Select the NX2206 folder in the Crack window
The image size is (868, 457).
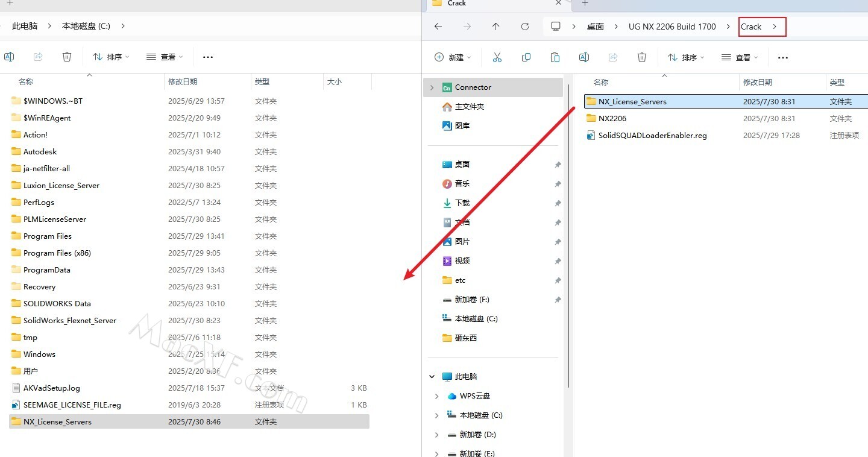726,119
